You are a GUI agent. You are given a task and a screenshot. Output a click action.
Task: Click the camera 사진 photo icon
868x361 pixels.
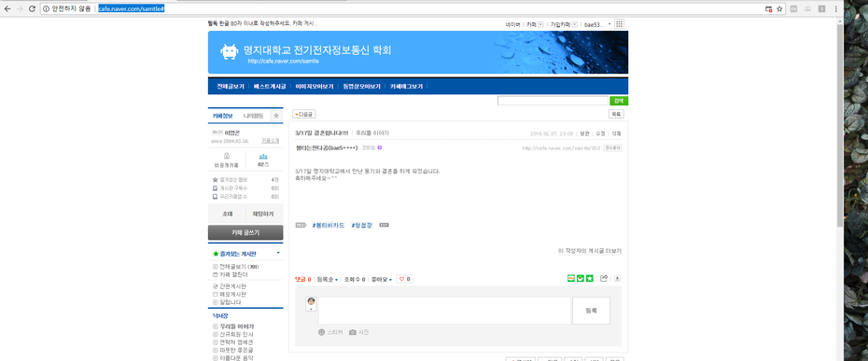[353, 332]
